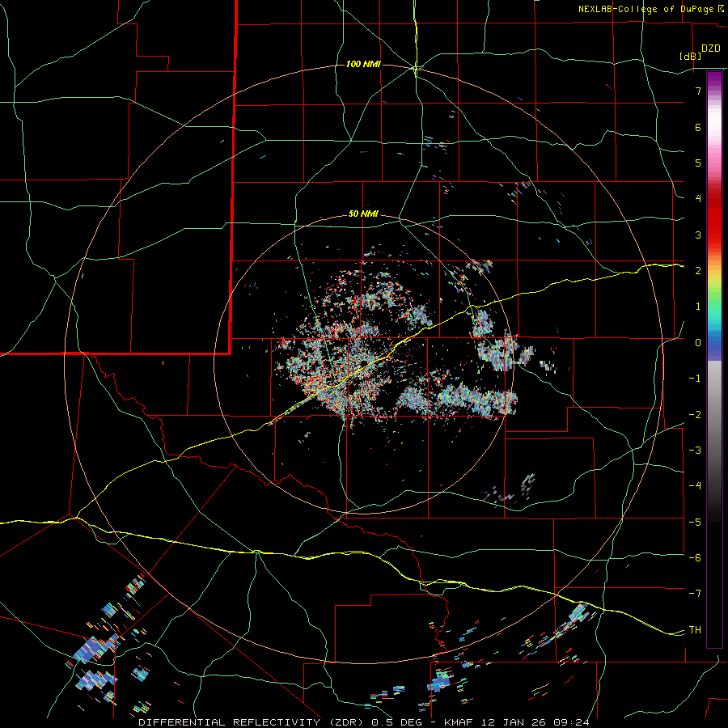
Task: Click the KMAF radar site identifier
Action: pos(459,722)
